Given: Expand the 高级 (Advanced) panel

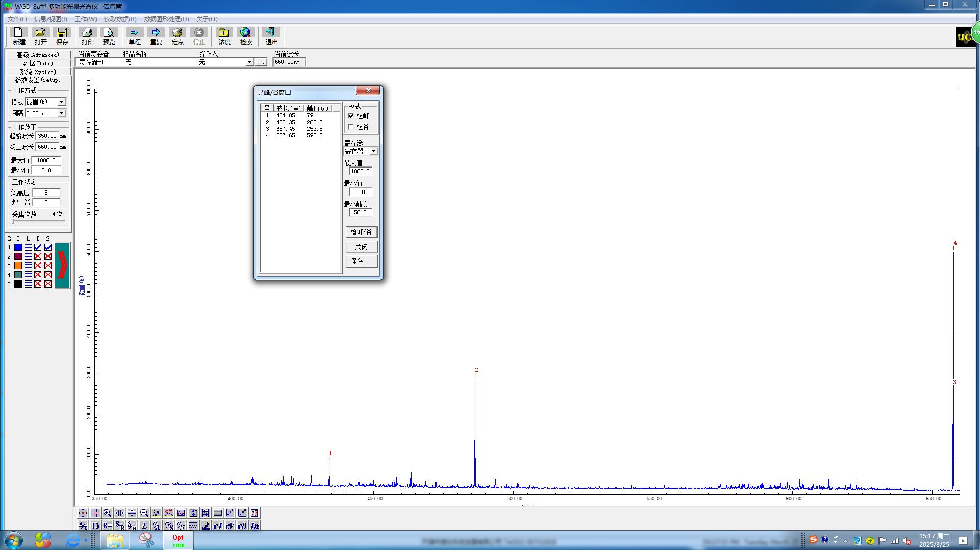Looking at the screenshot, I should [37, 55].
